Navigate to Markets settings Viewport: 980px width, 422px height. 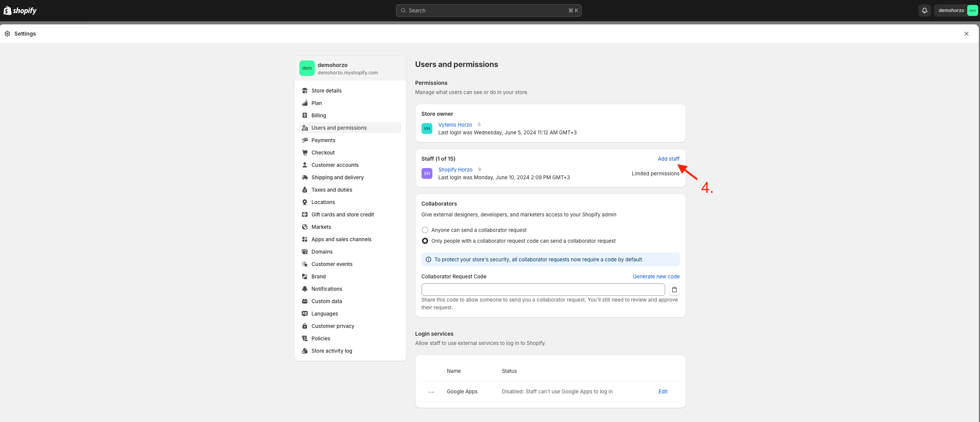click(x=321, y=227)
